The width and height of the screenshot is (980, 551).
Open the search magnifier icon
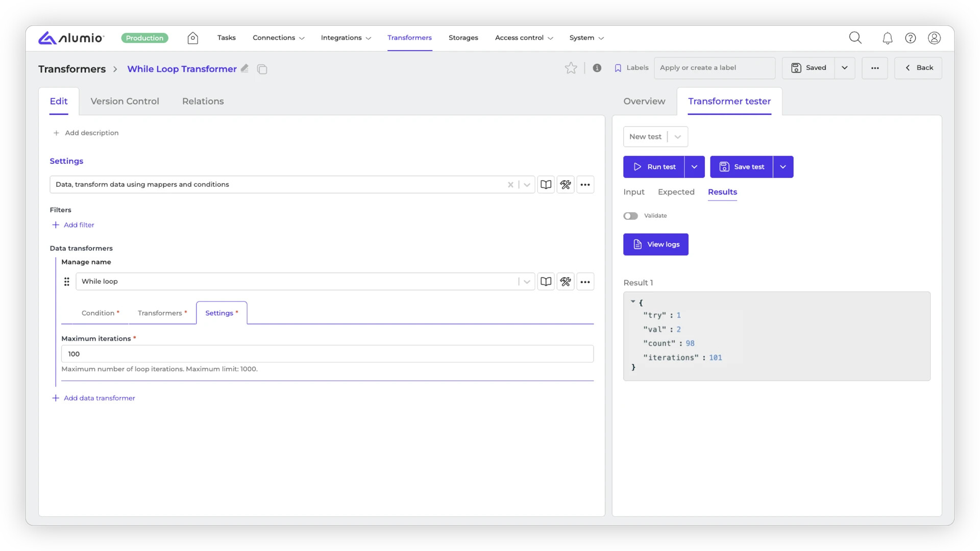[x=855, y=38]
